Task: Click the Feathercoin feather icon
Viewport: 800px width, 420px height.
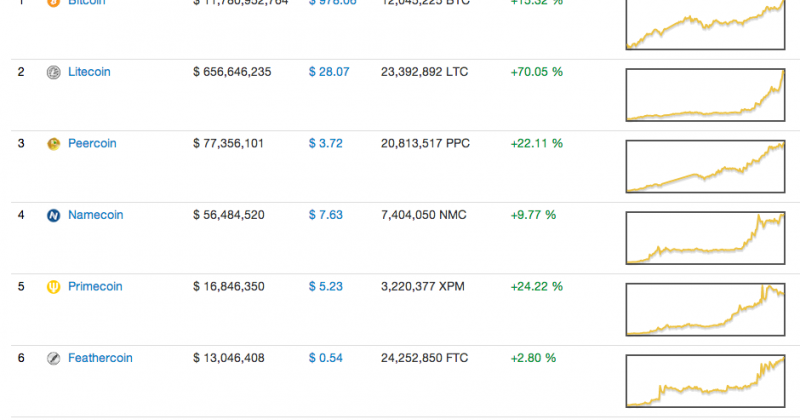Action: [x=54, y=358]
